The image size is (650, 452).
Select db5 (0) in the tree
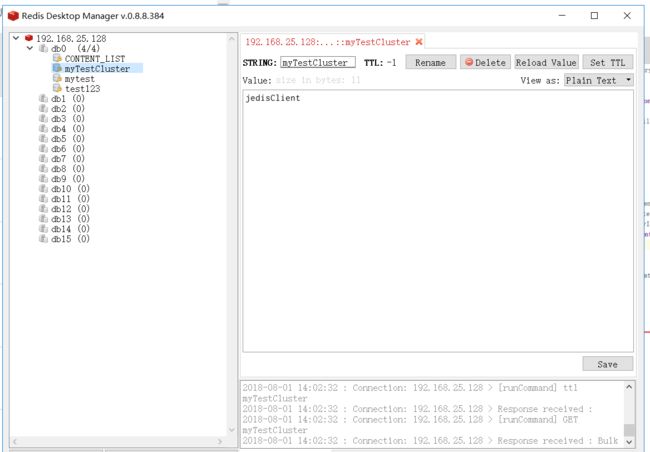(x=68, y=139)
